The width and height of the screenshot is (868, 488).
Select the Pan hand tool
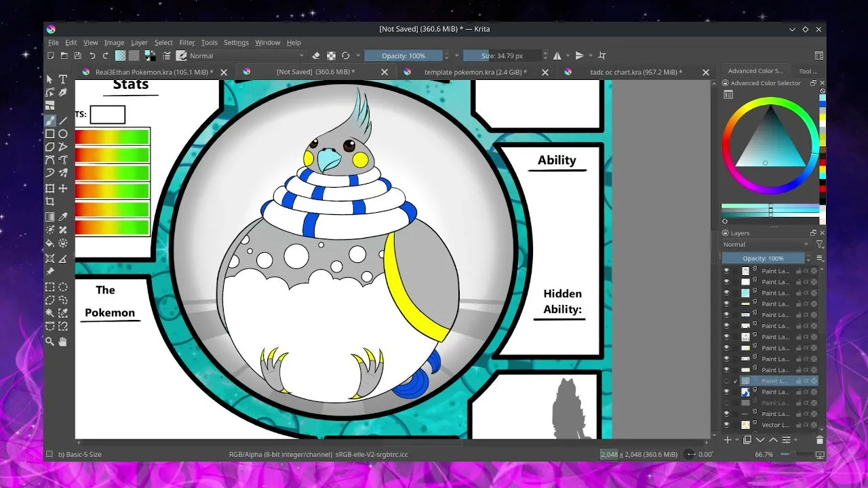tap(63, 342)
